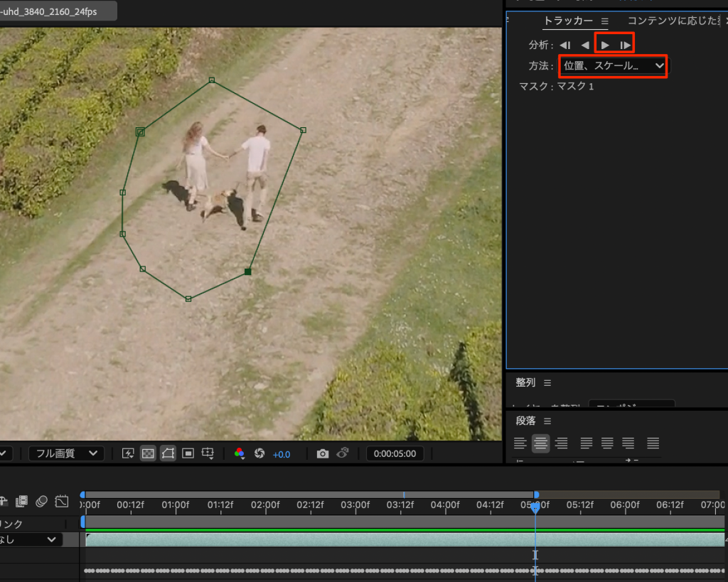This screenshot has width=728, height=582.
Task: Open the フル画質 resolution dropdown
Action: pyautogui.click(x=66, y=453)
